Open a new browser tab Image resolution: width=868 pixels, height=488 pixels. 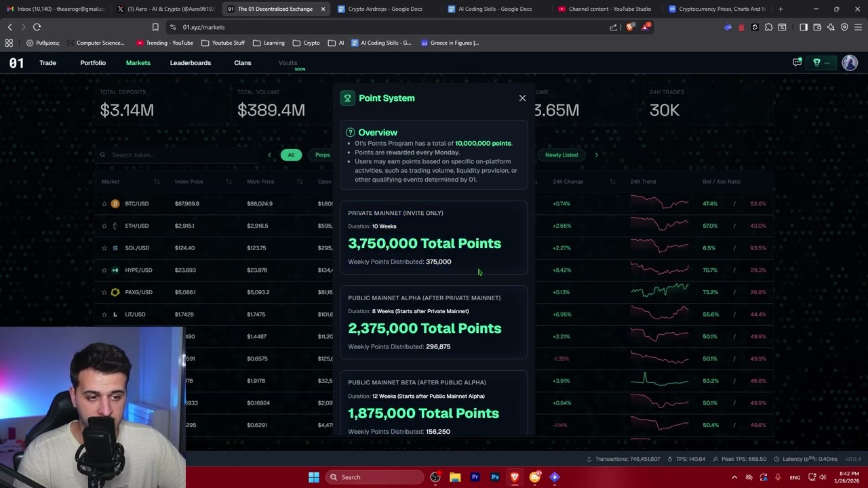[x=781, y=9]
